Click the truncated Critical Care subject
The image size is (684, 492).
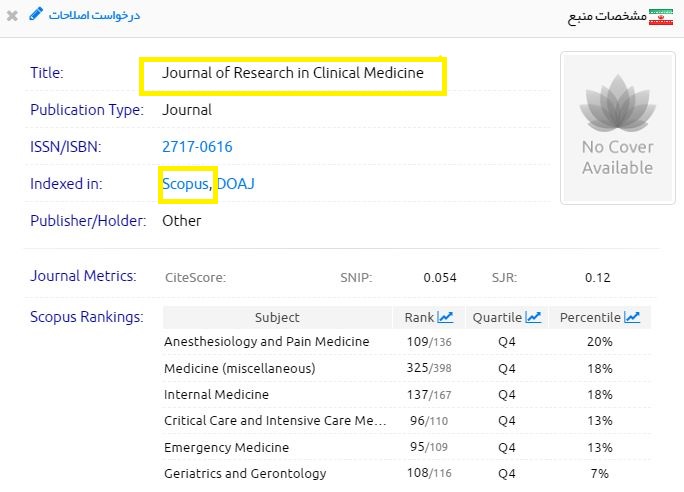click(x=274, y=421)
